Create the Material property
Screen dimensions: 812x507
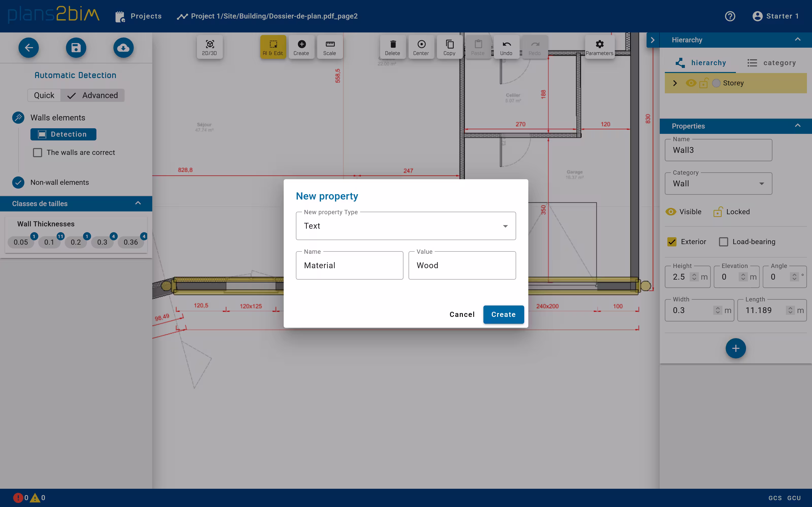point(503,315)
